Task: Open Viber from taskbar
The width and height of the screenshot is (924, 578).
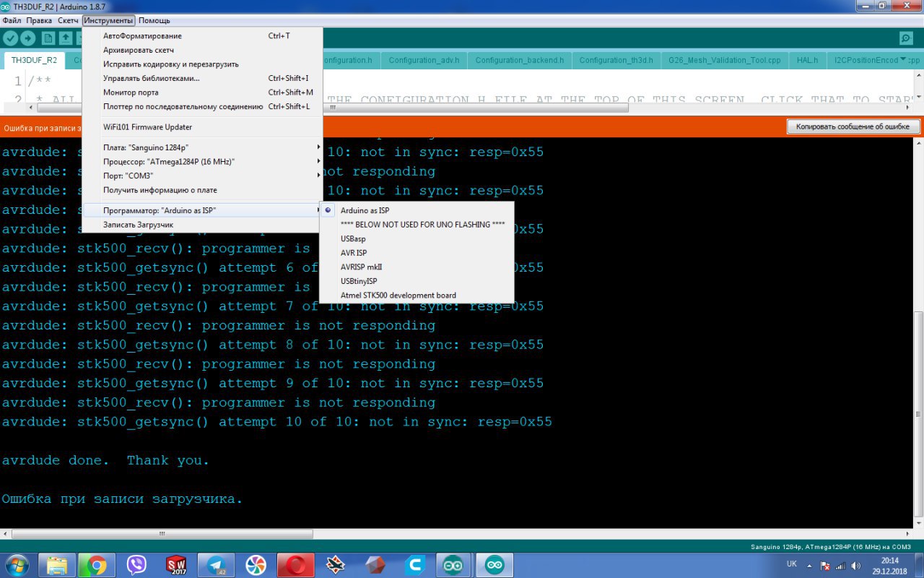Action: 136,564
